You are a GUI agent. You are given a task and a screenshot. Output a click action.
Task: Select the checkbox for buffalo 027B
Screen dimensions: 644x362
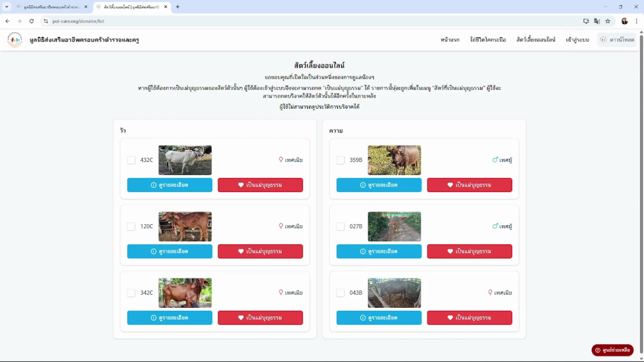pyautogui.click(x=340, y=227)
